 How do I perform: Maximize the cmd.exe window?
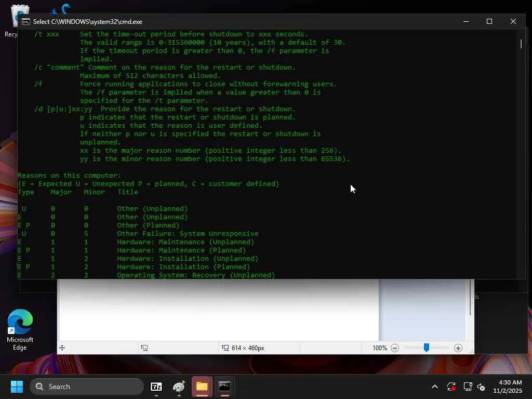(x=489, y=22)
